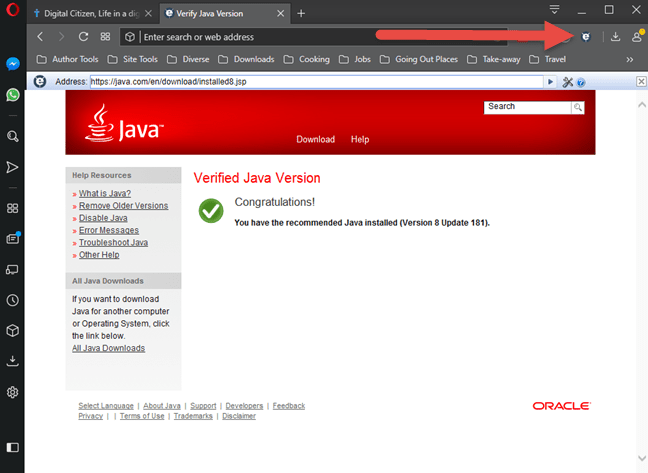
Task: Open the Downloads bookmark folder
Action: 246,59
